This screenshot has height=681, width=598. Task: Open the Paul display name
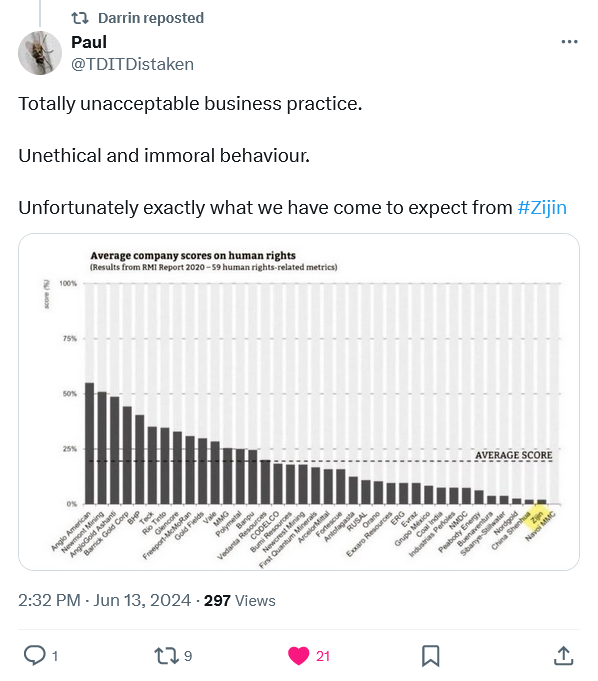(x=89, y=42)
